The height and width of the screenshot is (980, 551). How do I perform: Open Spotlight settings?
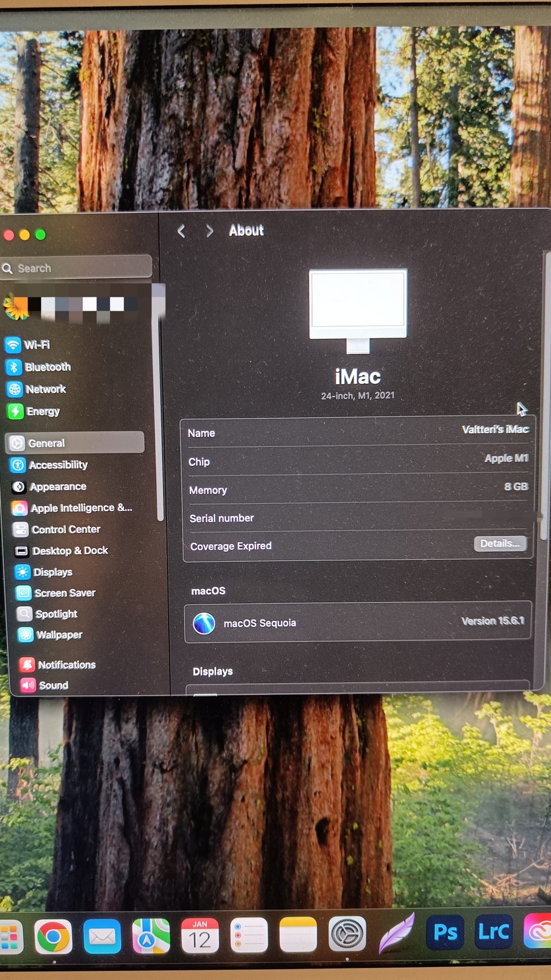[x=47, y=614]
